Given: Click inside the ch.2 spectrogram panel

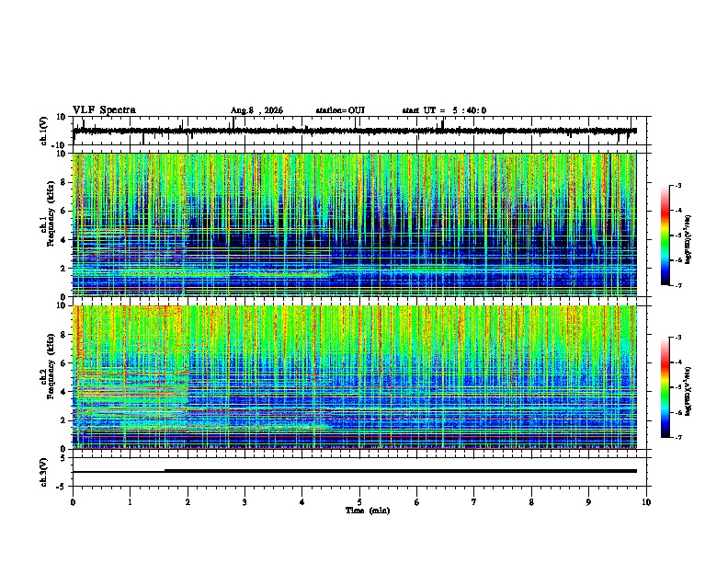Looking at the screenshot, I should (x=354, y=377).
